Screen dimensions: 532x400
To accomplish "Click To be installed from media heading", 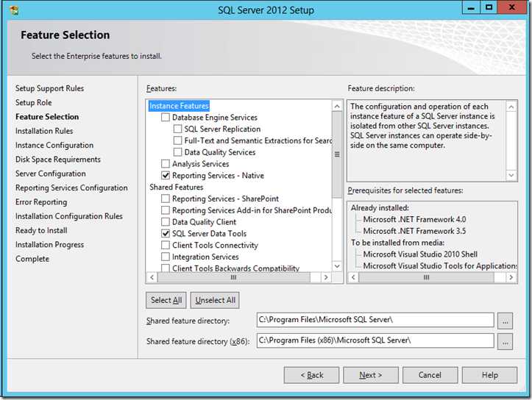I will pos(397,243).
